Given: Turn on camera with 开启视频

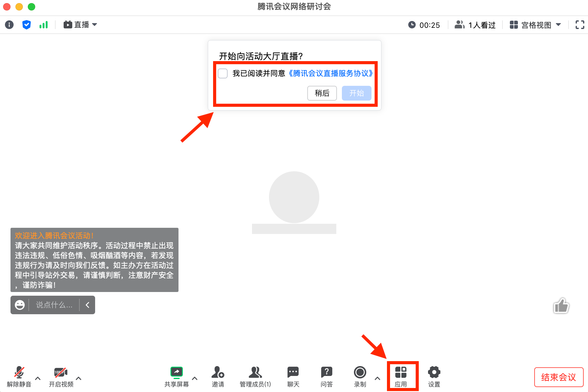Looking at the screenshot, I should [61, 377].
